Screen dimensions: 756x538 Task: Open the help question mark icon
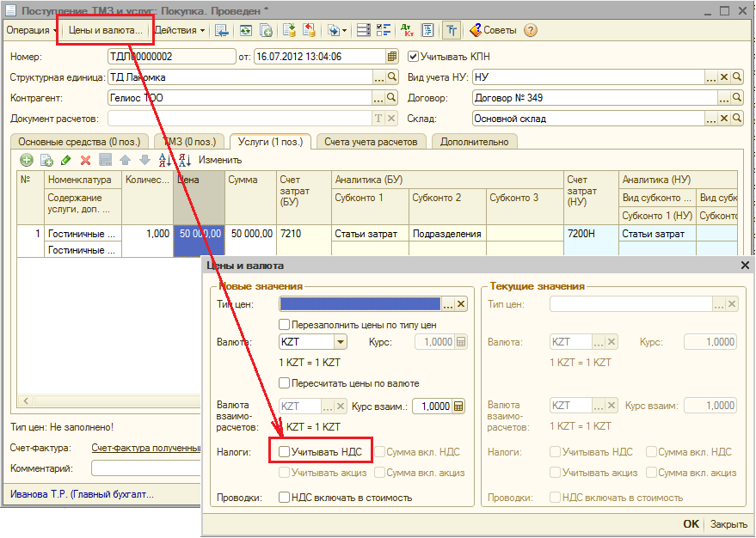coord(531,30)
